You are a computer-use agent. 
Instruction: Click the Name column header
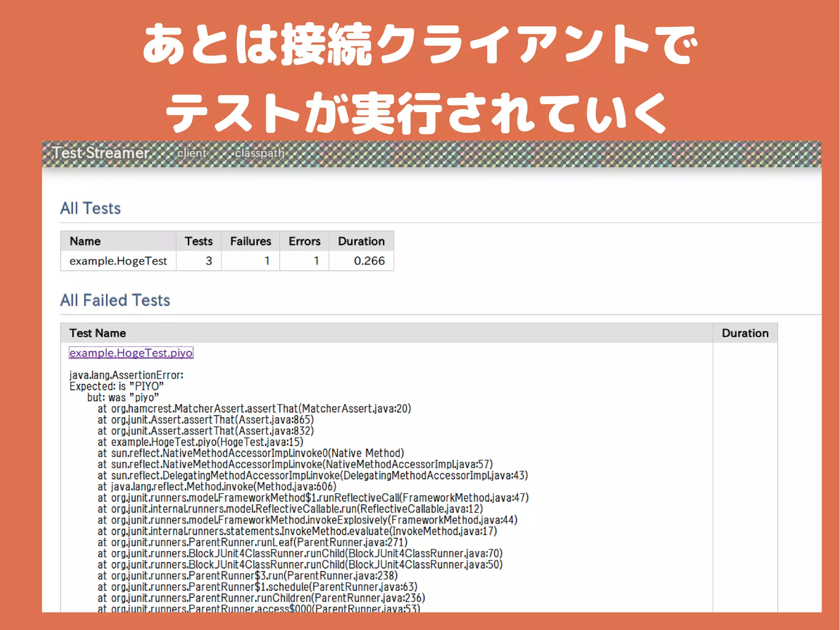tap(118, 241)
